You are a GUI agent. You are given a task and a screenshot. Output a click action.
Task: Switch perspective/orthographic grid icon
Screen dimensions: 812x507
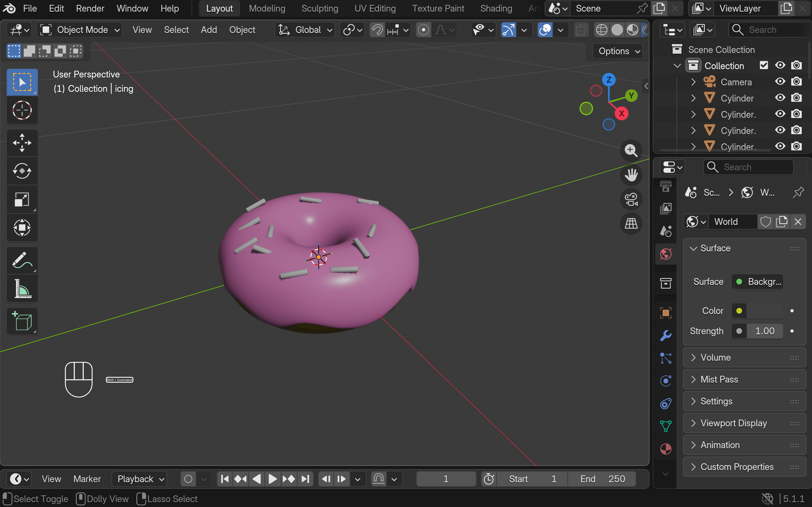pos(631,224)
